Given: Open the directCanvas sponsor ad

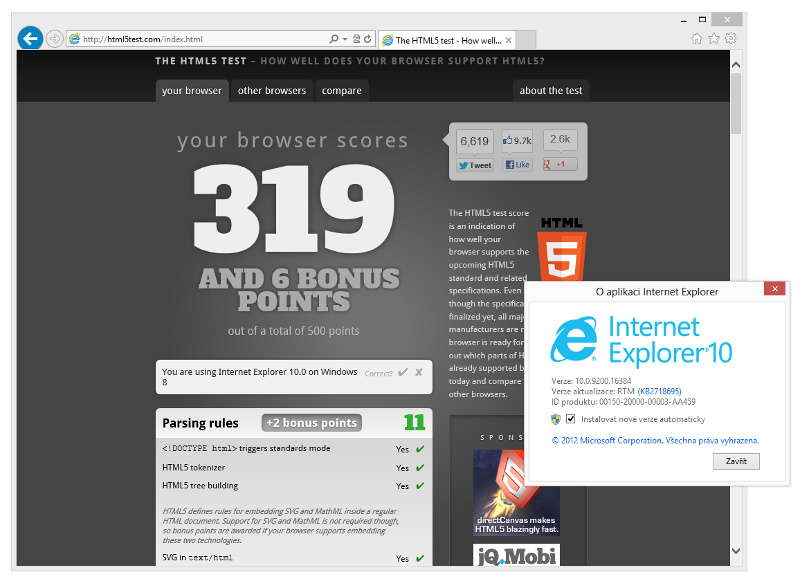Looking at the screenshot, I should click(x=516, y=493).
